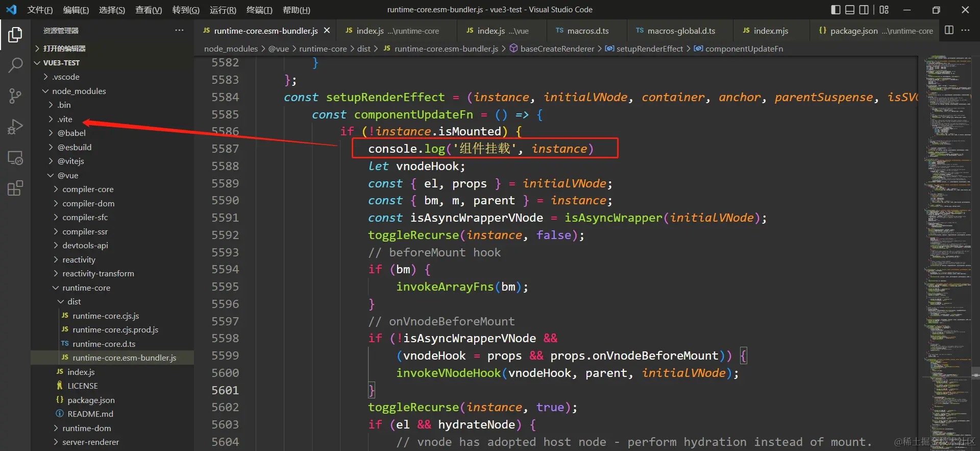Open runtime-core.cjs.prod.js file
This screenshot has height=451, width=980.
point(112,329)
